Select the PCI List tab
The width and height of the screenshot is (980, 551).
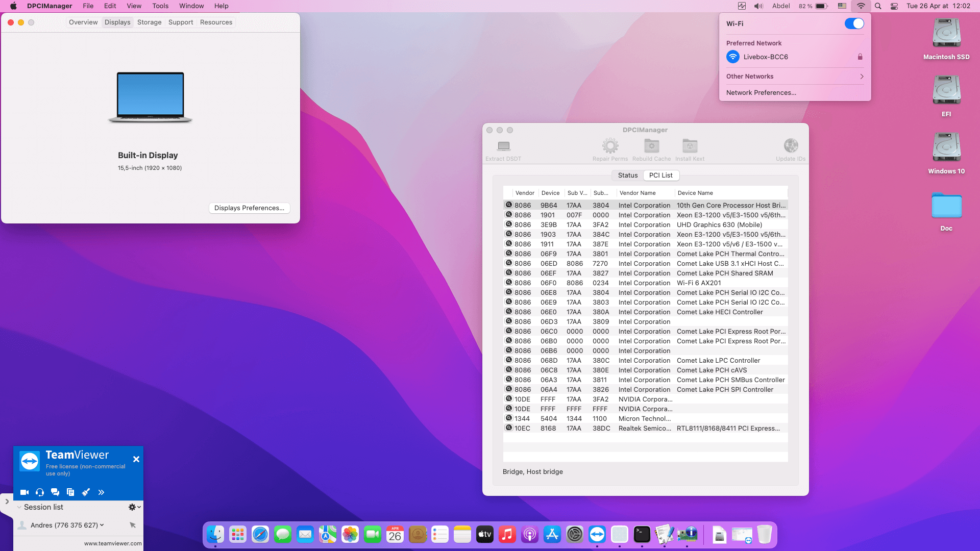pyautogui.click(x=661, y=175)
